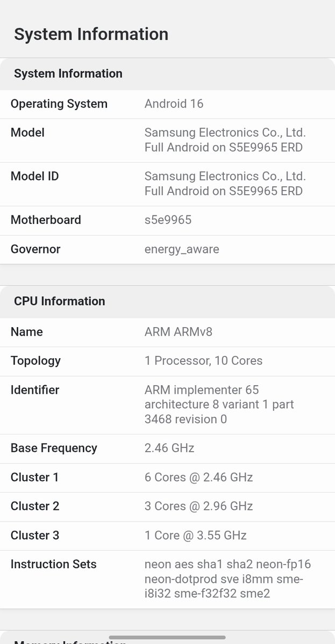Select the Android 16 value

(174, 104)
